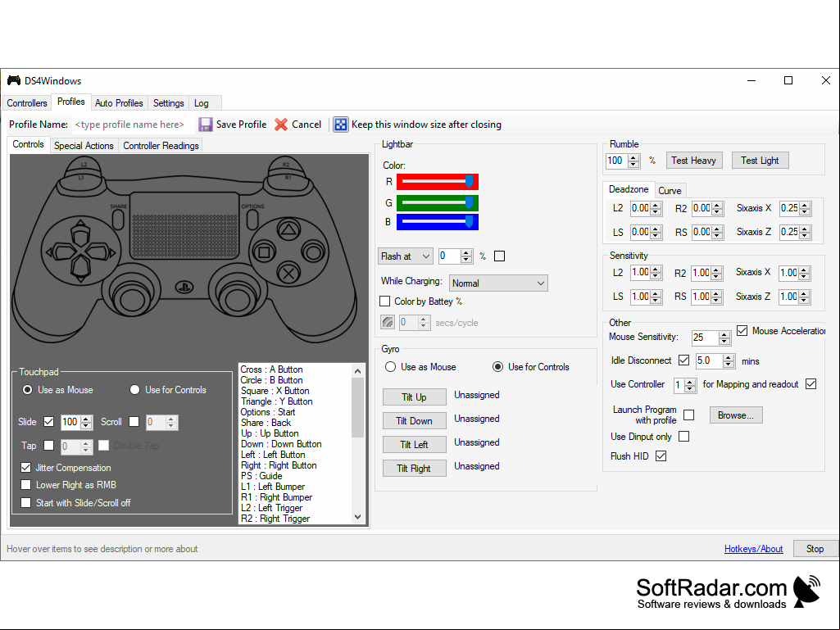Image resolution: width=840 pixels, height=630 pixels.
Task: Enable the Scroll checkbox
Action: [134, 422]
